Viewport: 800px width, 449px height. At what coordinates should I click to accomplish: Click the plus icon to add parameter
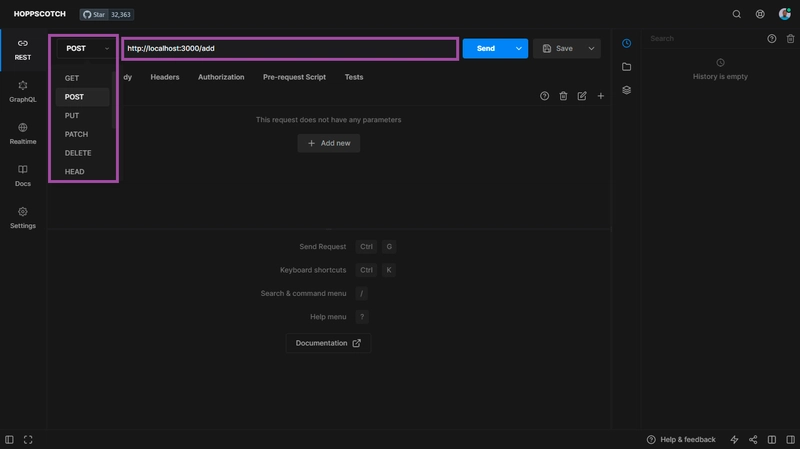coord(601,96)
